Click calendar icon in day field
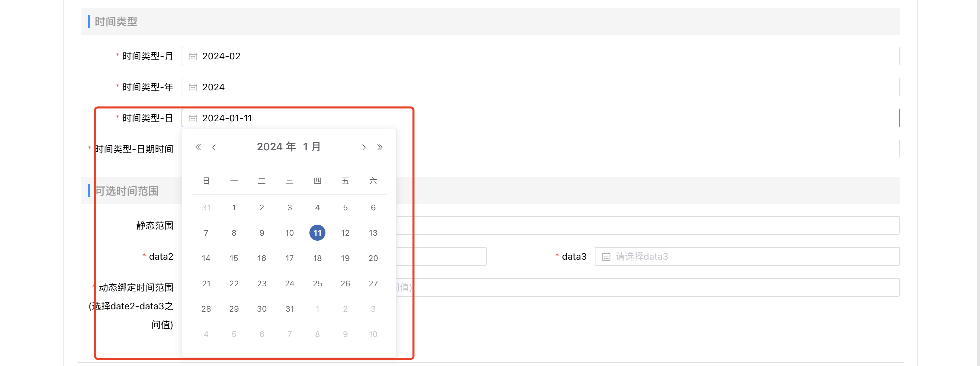The image size is (980, 366). (x=193, y=118)
